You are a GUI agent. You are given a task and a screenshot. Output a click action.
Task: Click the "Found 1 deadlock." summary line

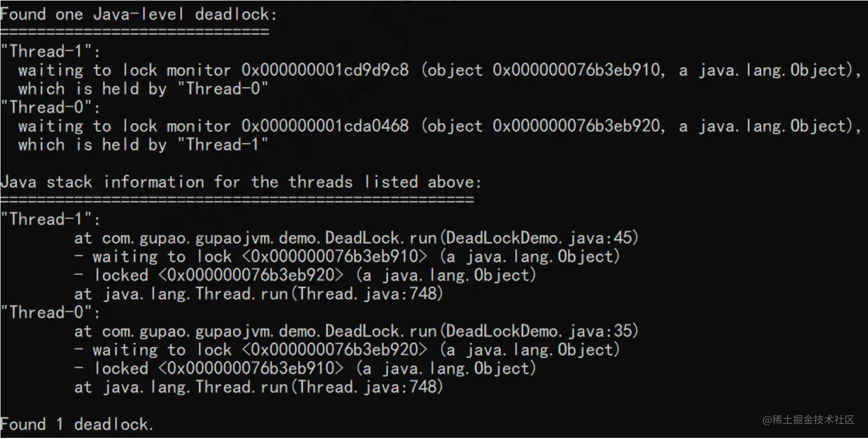77,425
